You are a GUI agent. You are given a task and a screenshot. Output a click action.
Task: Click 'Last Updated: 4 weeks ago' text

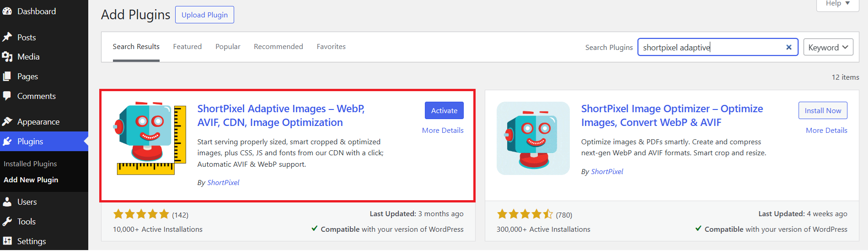(803, 214)
